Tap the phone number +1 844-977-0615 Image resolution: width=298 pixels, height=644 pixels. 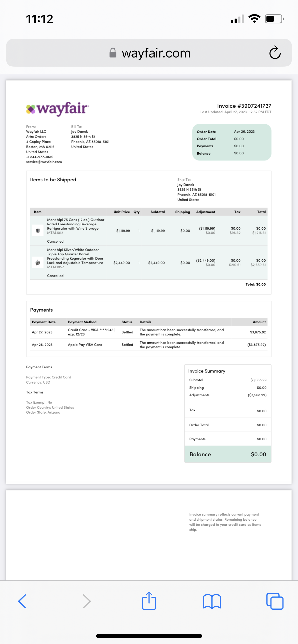pos(39,157)
